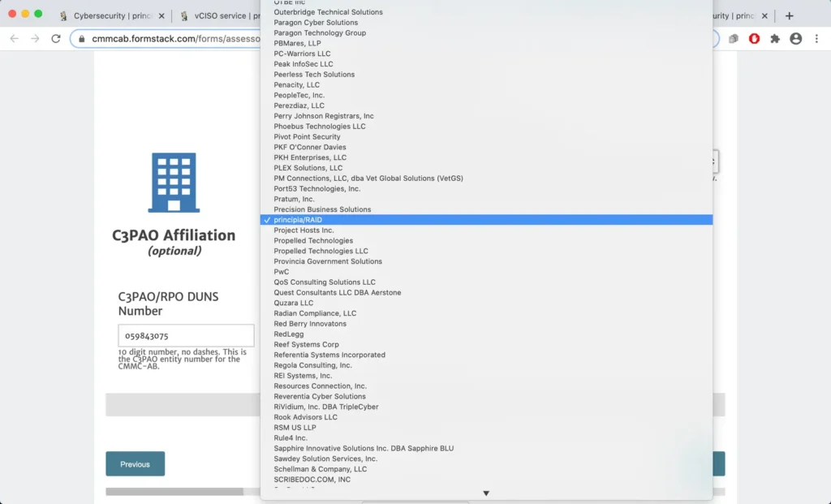The image size is (831, 504).
Task: Choose Penacity, LLC option
Action: click(x=486, y=84)
